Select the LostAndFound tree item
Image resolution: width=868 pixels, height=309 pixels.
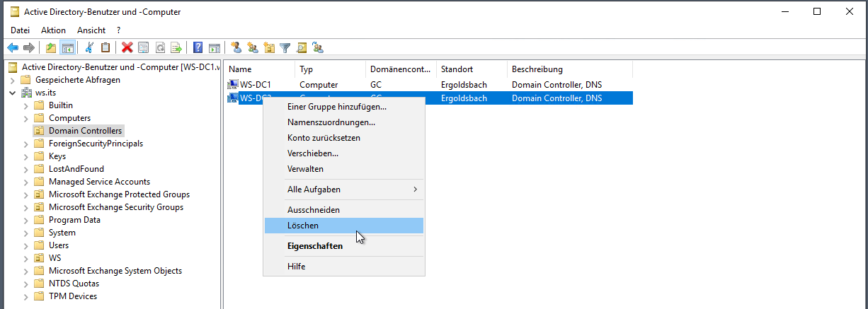point(76,169)
